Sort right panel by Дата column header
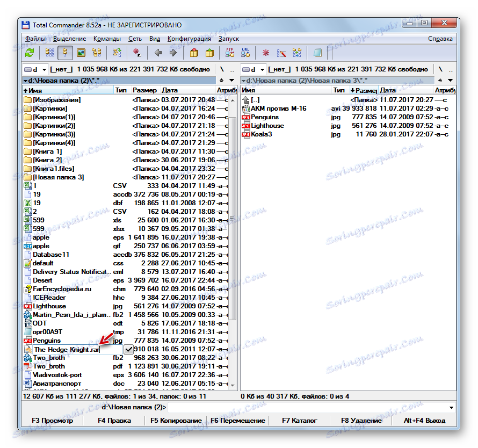The width and height of the screenshot is (478, 448). pos(405,90)
